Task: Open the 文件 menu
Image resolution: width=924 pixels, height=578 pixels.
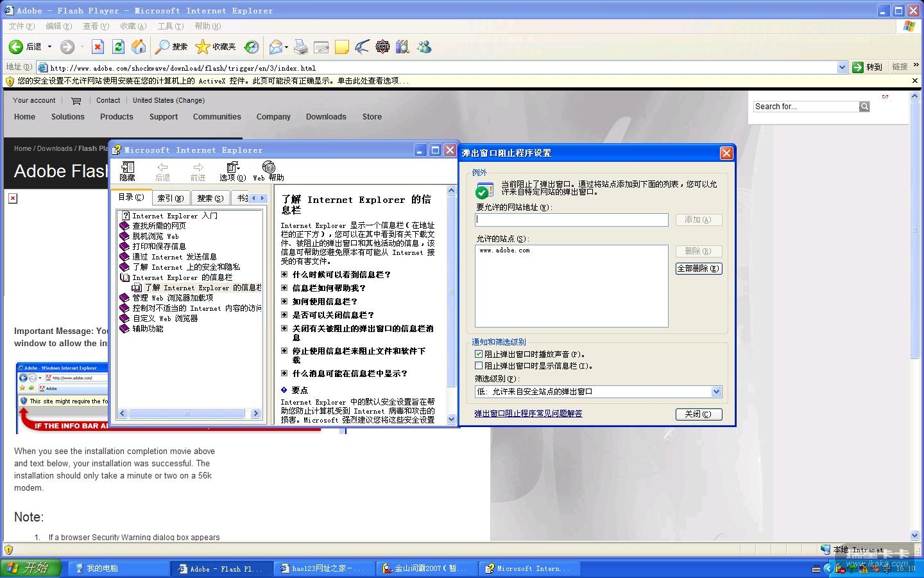Action: pyautogui.click(x=21, y=26)
